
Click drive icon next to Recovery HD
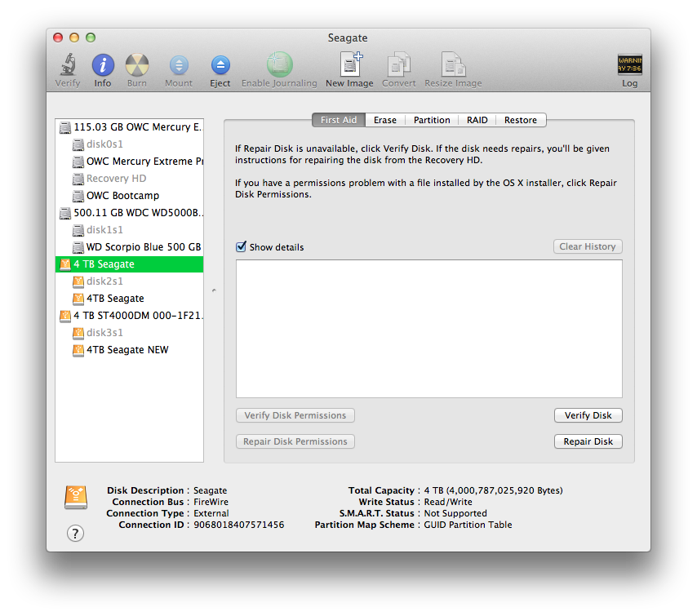tap(78, 179)
